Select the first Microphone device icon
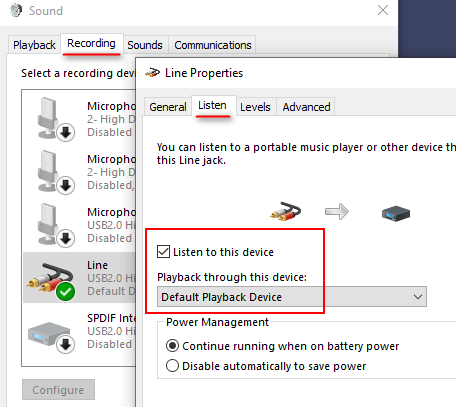This screenshot has height=407, width=456. tap(55, 119)
